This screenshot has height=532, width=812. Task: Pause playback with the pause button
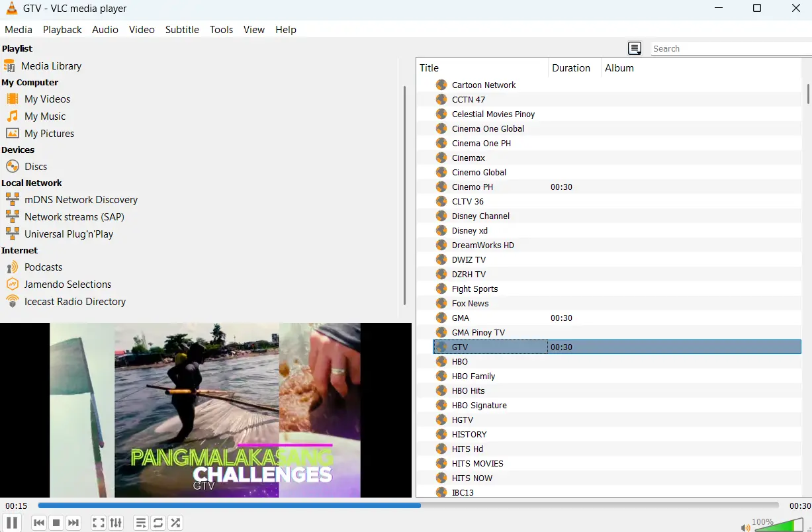(x=12, y=522)
